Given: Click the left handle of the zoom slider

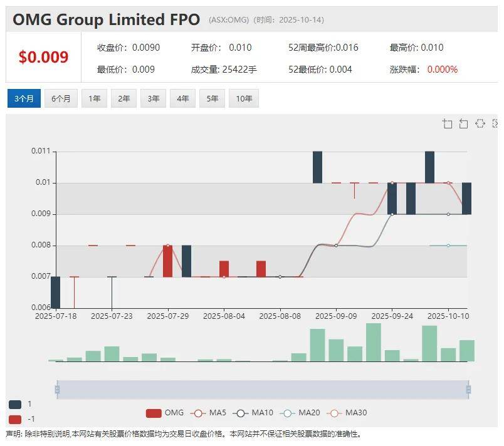Looking at the screenshot, I should point(57,390).
